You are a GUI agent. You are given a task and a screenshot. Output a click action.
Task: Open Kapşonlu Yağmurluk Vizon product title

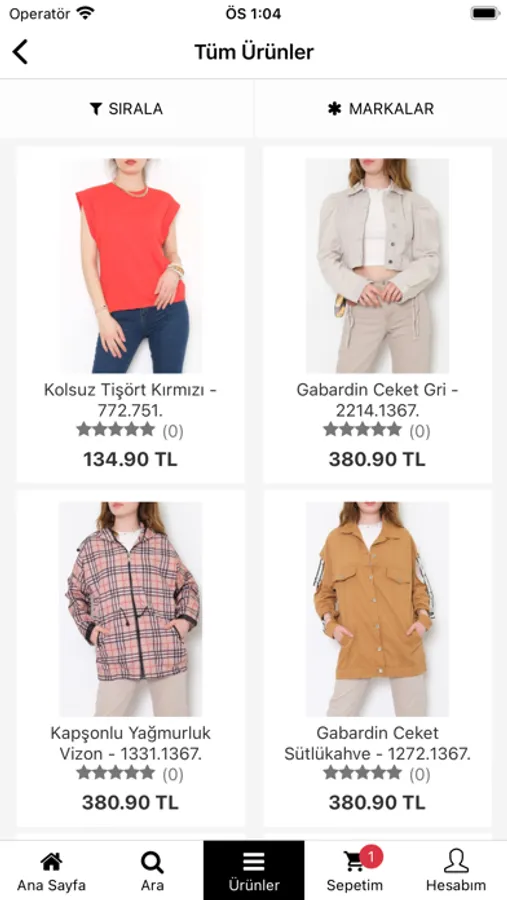(131, 743)
